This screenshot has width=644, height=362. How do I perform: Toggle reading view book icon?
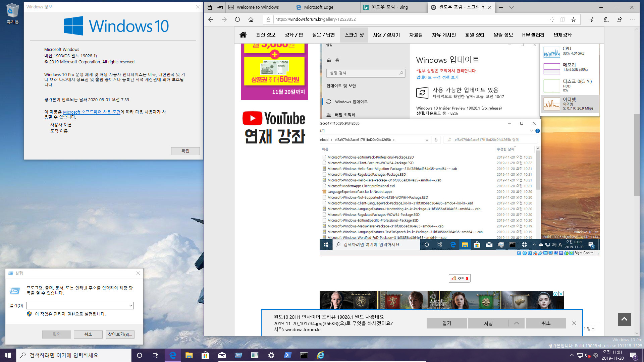coord(563,19)
